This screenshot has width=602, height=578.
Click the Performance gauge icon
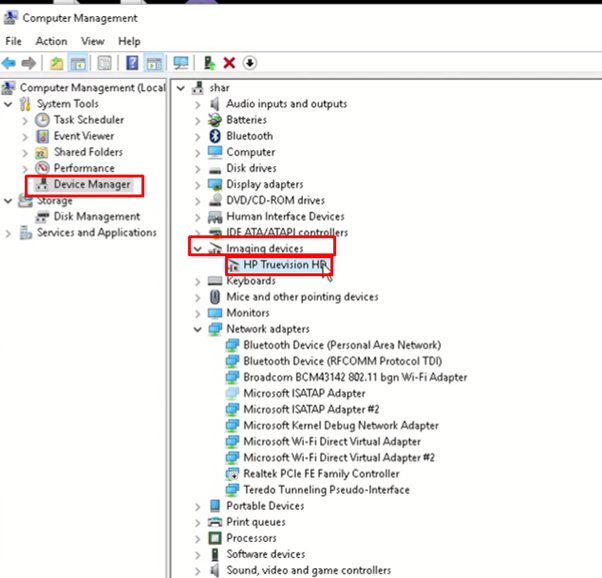42,168
